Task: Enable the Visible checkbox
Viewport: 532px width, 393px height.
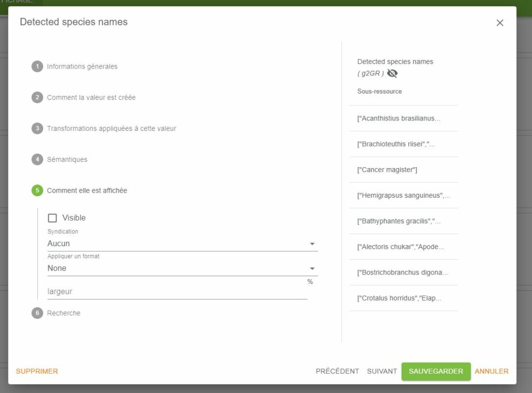Action: pyautogui.click(x=52, y=218)
